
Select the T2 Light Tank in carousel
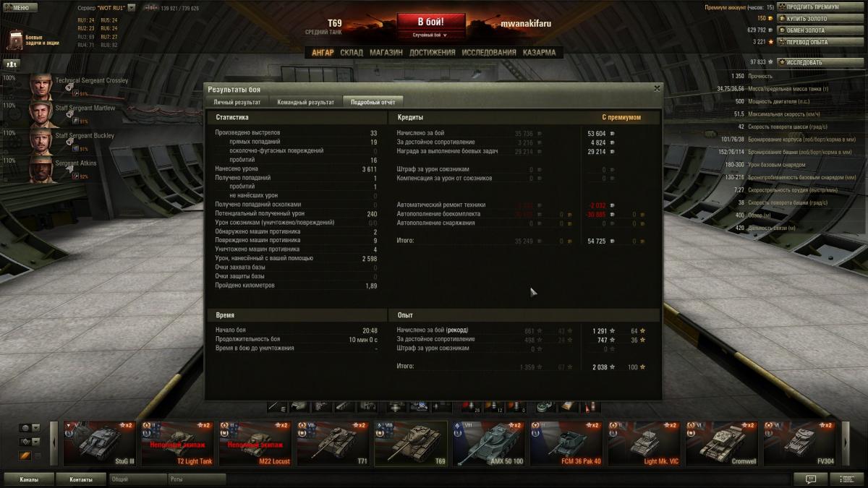177,444
